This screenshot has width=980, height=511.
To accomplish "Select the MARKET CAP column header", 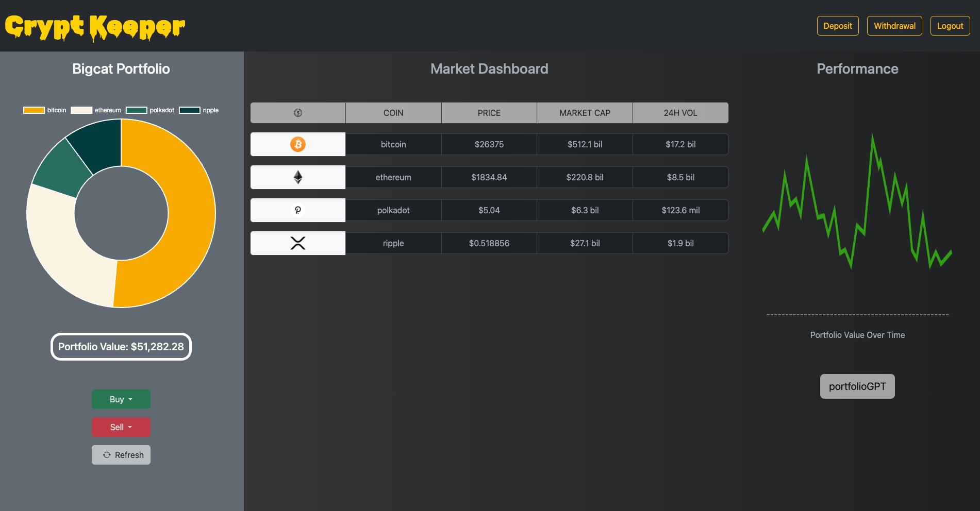I will pyautogui.click(x=585, y=112).
